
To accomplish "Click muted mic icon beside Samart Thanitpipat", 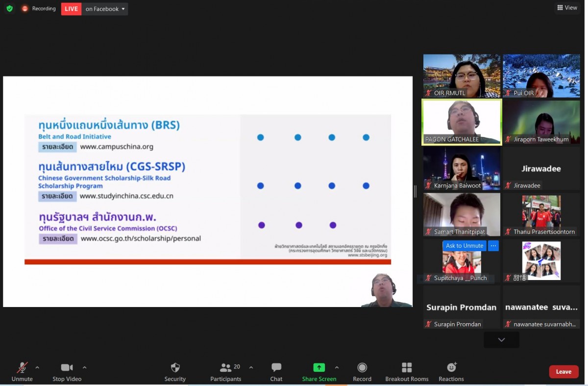I will [429, 232].
